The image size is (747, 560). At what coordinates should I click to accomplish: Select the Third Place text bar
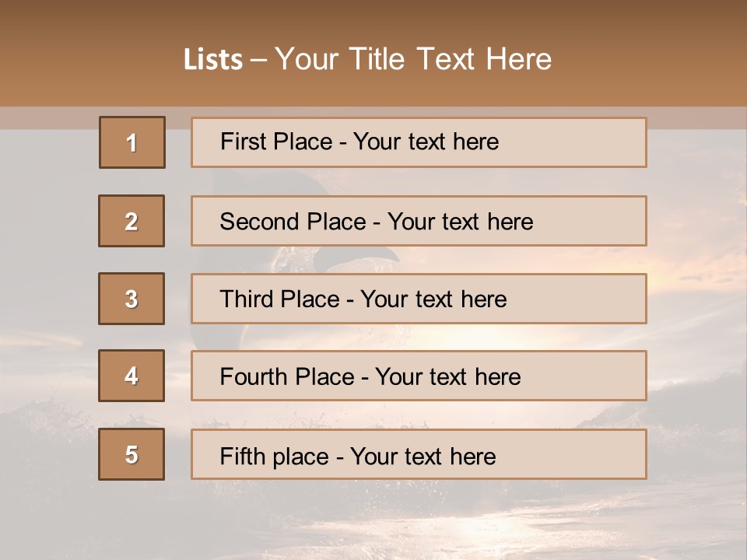pos(419,299)
